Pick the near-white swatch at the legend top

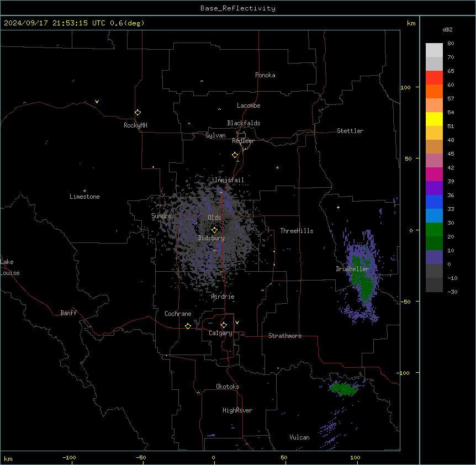click(x=434, y=50)
